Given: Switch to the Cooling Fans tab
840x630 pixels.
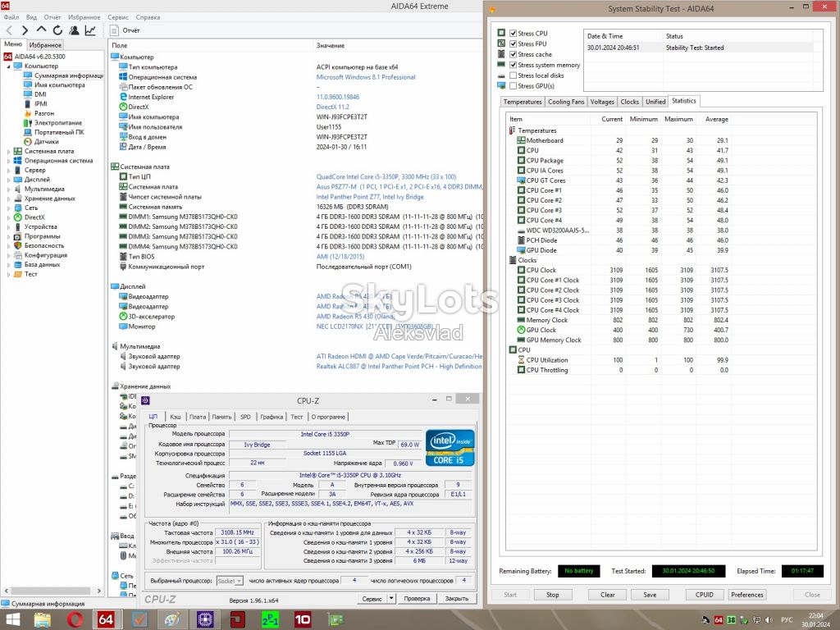Looking at the screenshot, I should (x=566, y=102).
